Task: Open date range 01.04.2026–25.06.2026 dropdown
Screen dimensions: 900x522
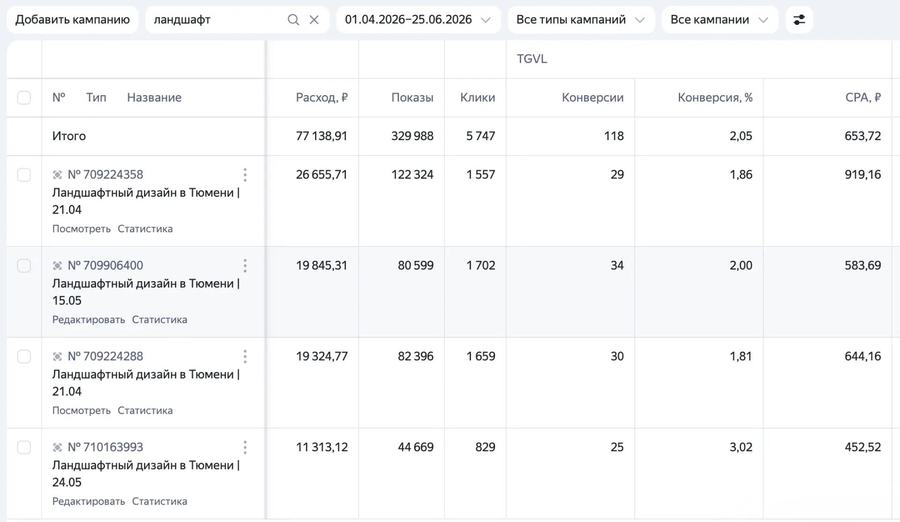Action: point(418,20)
